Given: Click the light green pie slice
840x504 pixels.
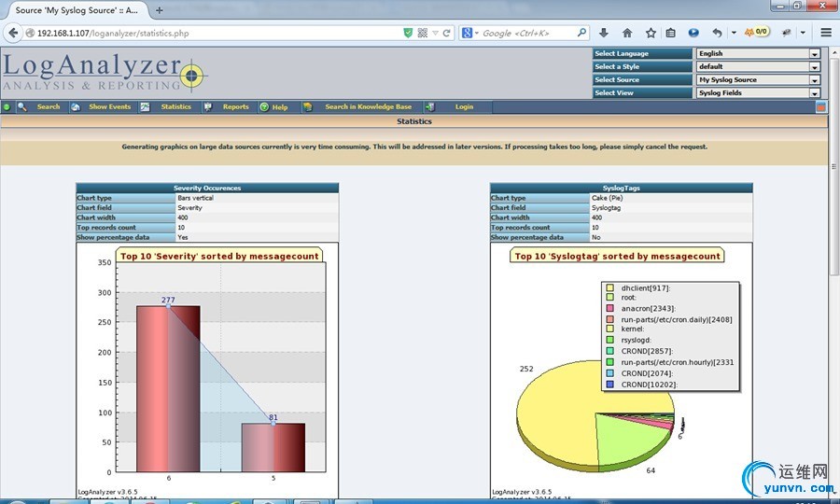Looking at the screenshot, I should (x=632, y=441).
